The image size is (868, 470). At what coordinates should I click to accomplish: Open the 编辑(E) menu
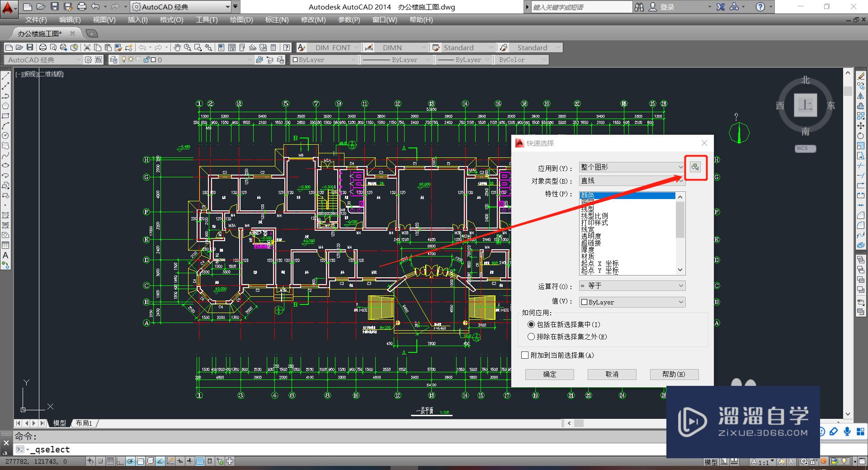[70, 20]
